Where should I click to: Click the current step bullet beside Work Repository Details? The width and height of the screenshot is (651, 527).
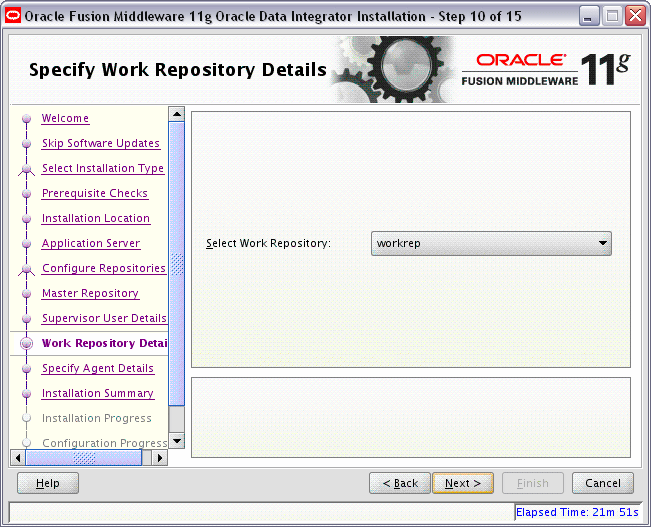[26, 344]
